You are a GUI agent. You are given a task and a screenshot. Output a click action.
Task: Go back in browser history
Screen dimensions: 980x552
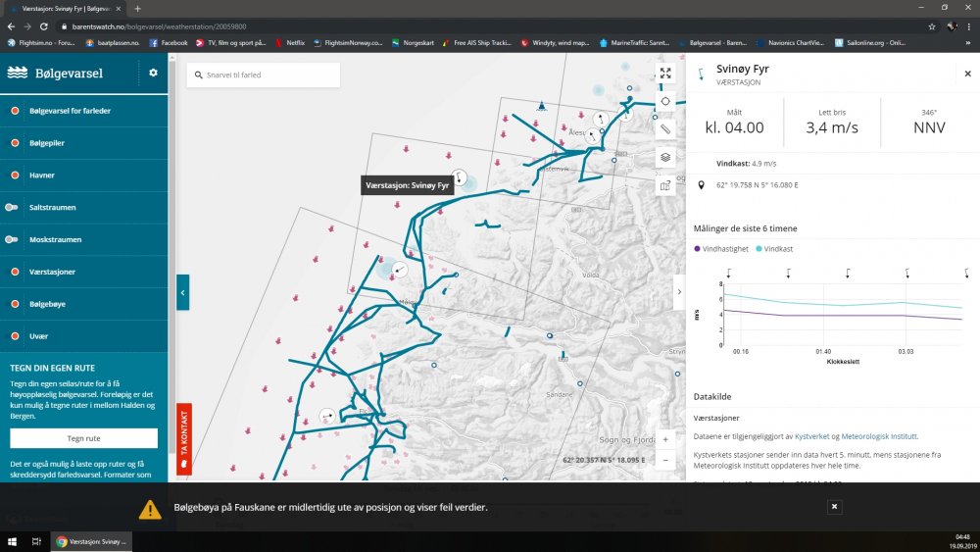(x=11, y=26)
